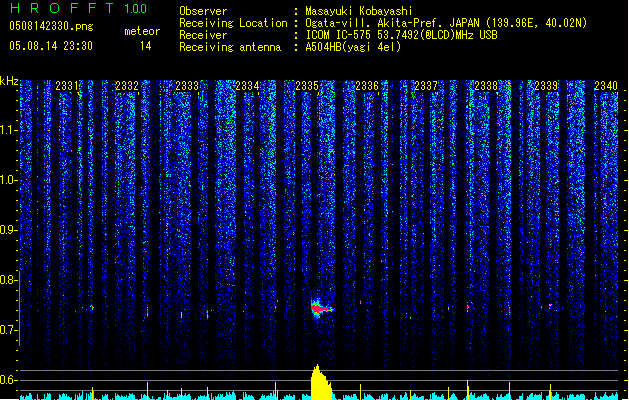Click the 0.9 kHz axis tick label
The height and width of the screenshot is (400, 629).
[x=8, y=230]
